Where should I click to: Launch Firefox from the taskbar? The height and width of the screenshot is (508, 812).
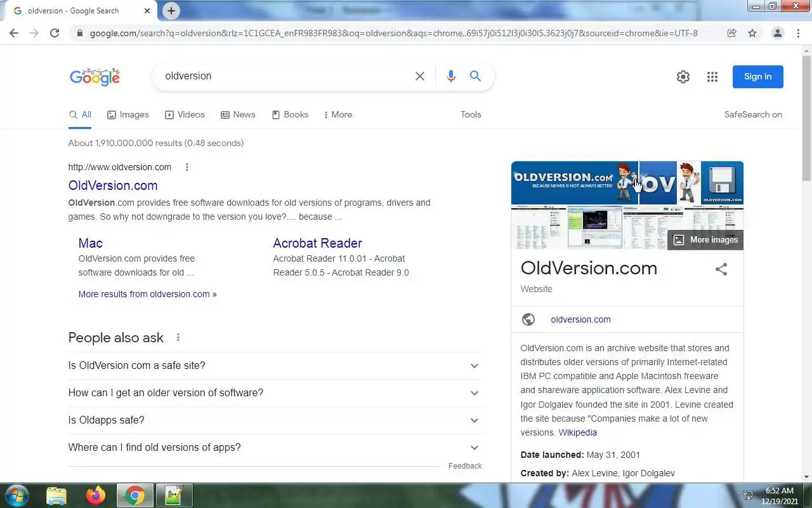click(96, 495)
